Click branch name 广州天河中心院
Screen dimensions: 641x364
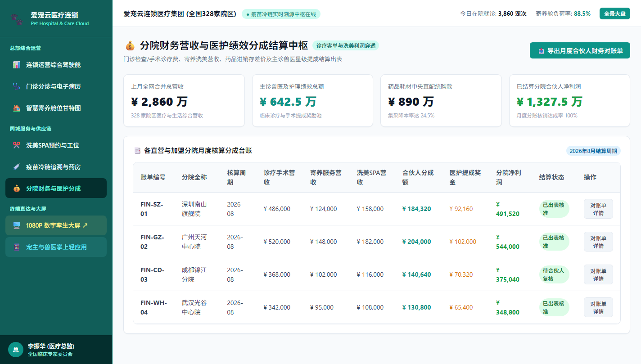(x=194, y=242)
